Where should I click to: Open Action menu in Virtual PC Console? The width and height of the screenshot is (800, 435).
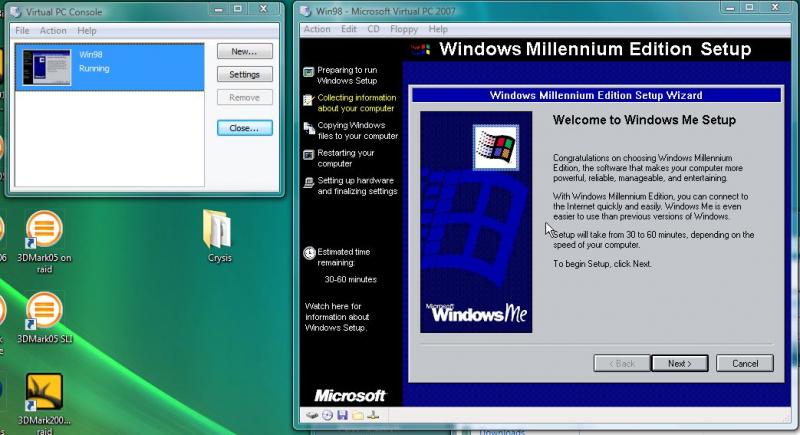(x=53, y=31)
